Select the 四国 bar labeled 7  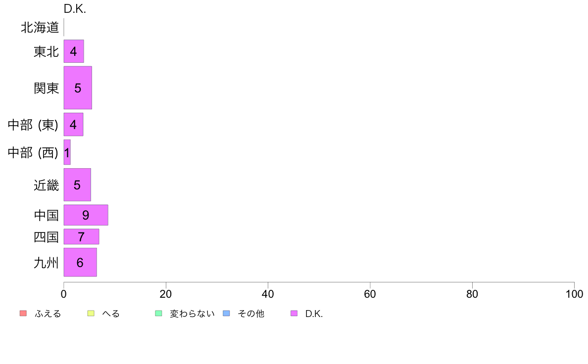point(81,236)
